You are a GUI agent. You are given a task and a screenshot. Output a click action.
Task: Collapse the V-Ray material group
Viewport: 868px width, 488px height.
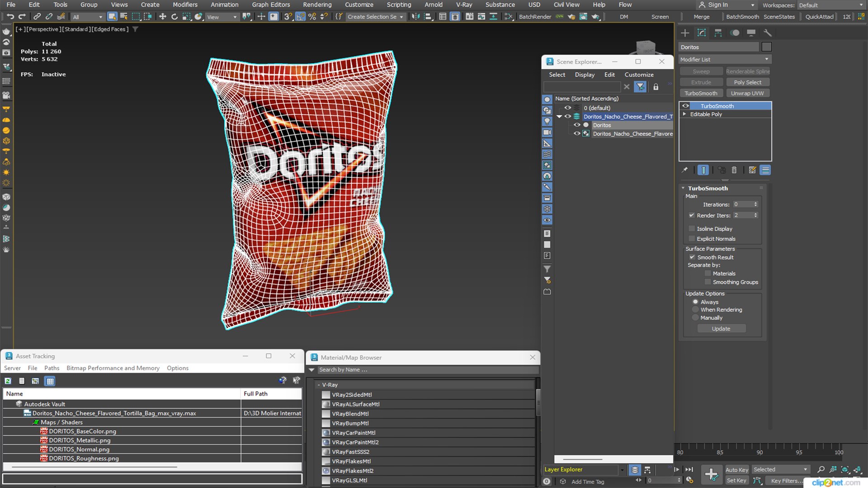pyautogui.click(x=319, y=385)
